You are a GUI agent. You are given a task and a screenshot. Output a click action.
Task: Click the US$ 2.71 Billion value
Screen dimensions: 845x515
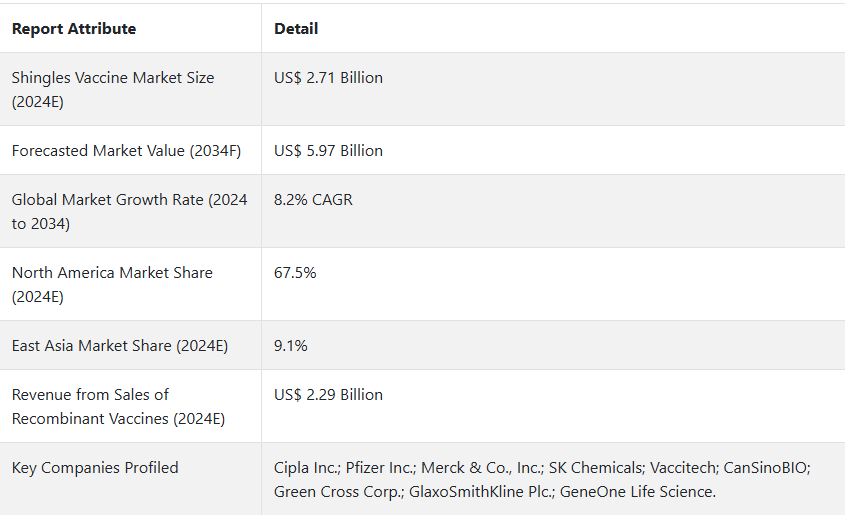[x=328, y=78]
